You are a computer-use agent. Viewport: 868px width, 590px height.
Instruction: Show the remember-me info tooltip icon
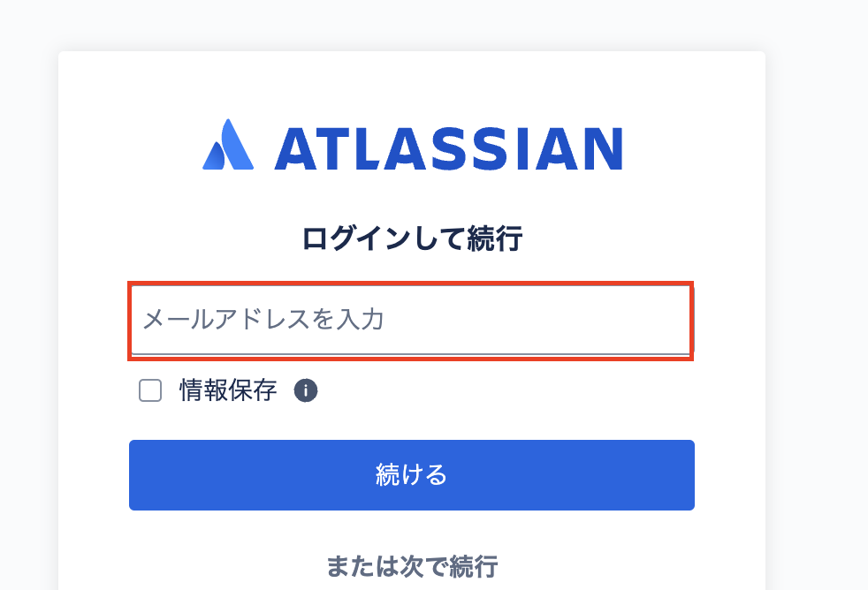[306, 390]
